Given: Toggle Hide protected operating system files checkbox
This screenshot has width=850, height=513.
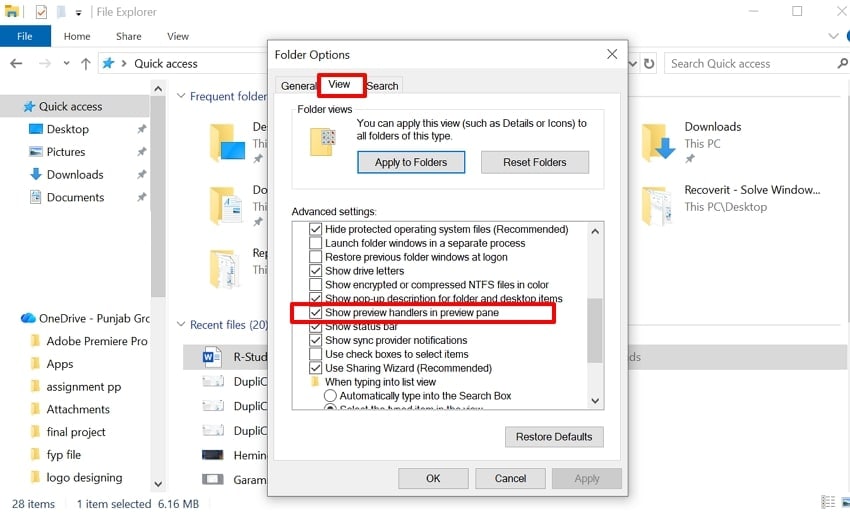Looking at the screenshot, I should coord(315,229).
